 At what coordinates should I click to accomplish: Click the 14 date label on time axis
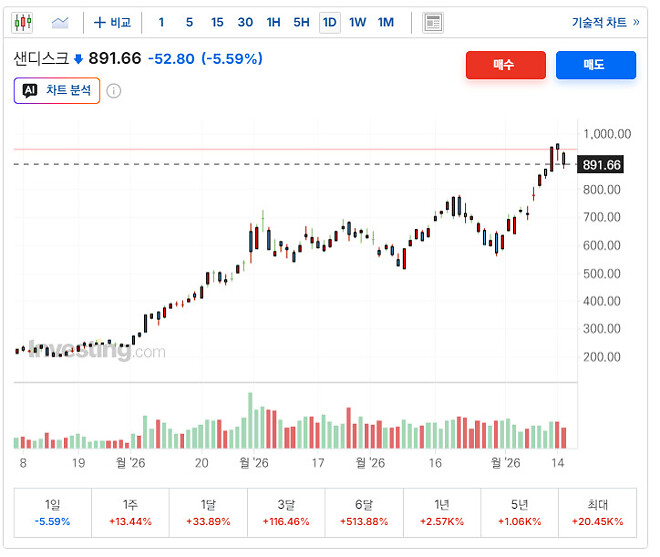coord(558,463)
